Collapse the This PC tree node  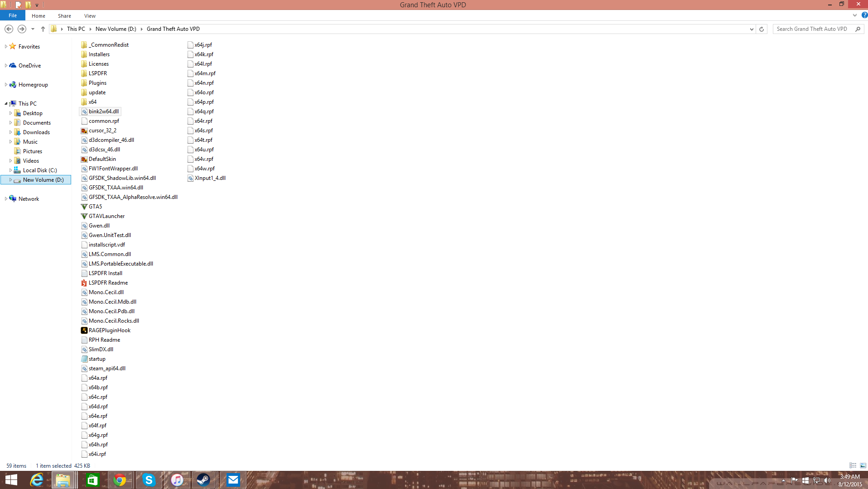point(6,104)
